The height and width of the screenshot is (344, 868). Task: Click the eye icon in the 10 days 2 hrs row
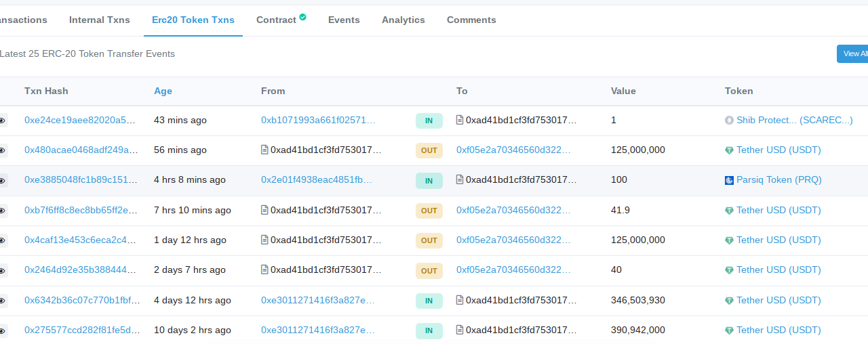coord(3,330)
